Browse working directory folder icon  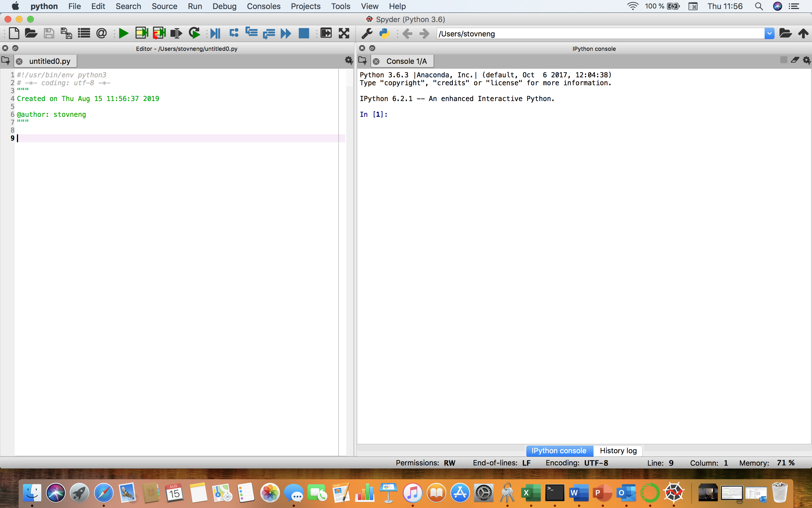pyautogui.click(x=785, y=33)
